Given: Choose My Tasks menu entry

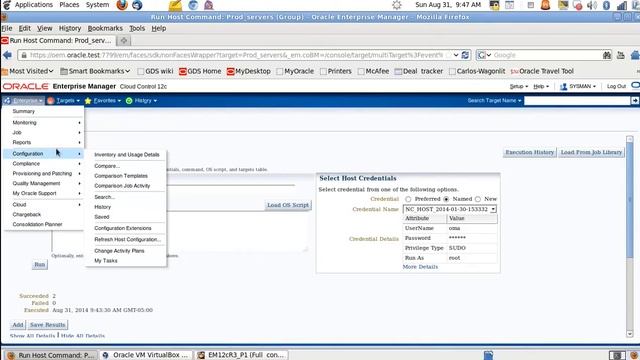Looking at the screenshot, I should (x=106, y=261).
